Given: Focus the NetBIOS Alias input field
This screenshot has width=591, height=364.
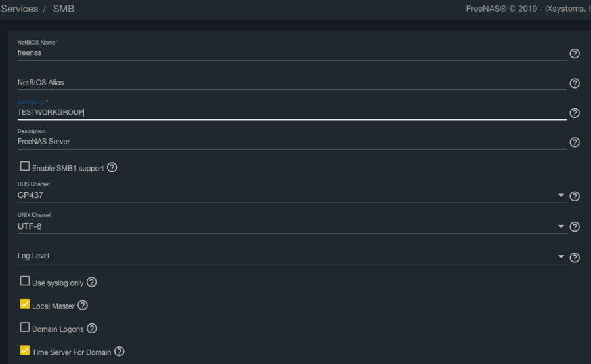Looking at the screenshot, I should click(x=289, y=83).
